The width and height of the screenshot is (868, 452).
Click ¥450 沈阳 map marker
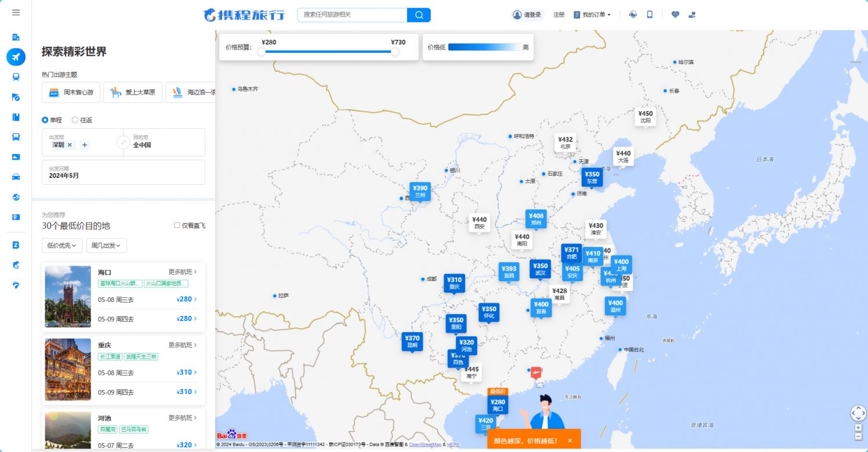(645, 116)
